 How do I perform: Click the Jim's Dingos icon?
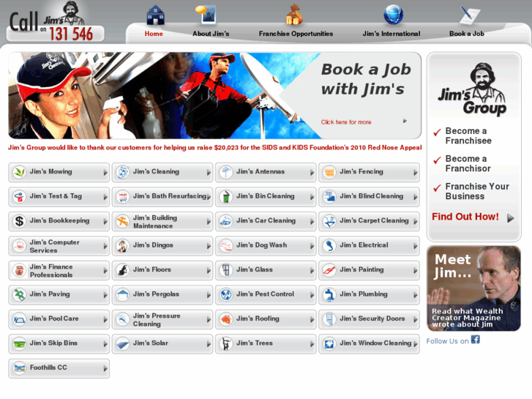click(x=123, y=246)
